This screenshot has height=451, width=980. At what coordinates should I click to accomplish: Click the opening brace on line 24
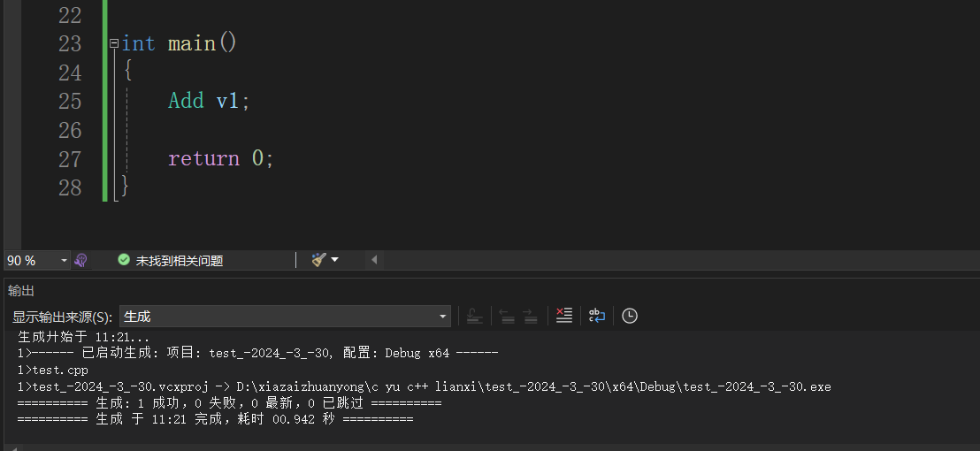coord(128,72)
